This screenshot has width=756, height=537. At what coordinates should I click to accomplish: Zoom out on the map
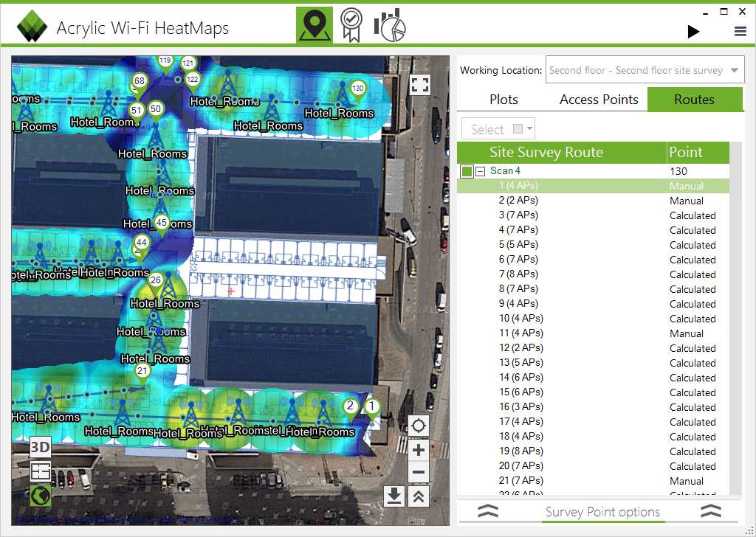pyautogui.click(x=418, y=472)
